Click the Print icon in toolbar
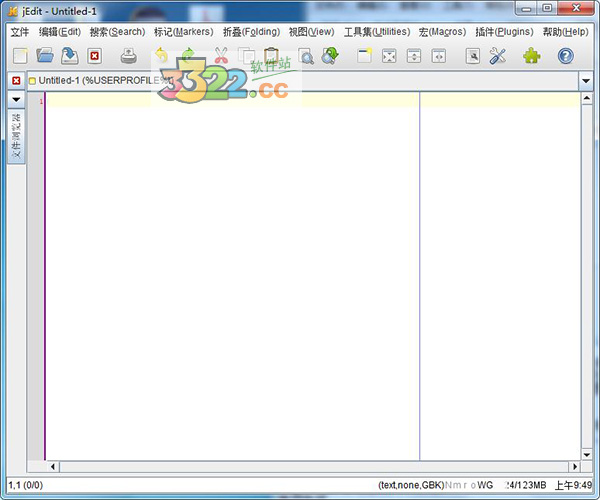 pyautogui.click(x=129, y=57)
